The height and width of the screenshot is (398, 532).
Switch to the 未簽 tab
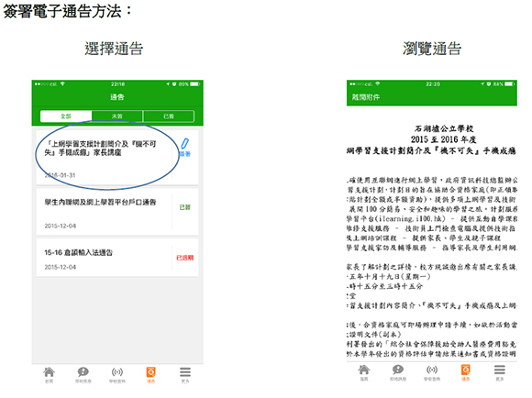pyautogui.click(x=117, y=116)
